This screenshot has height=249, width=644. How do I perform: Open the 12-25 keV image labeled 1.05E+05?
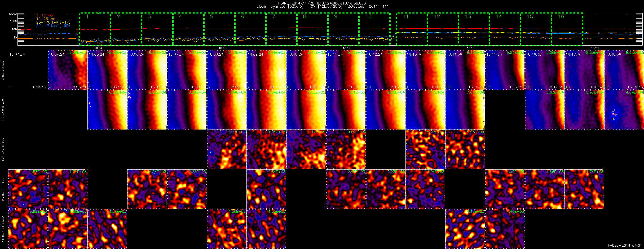266,149
